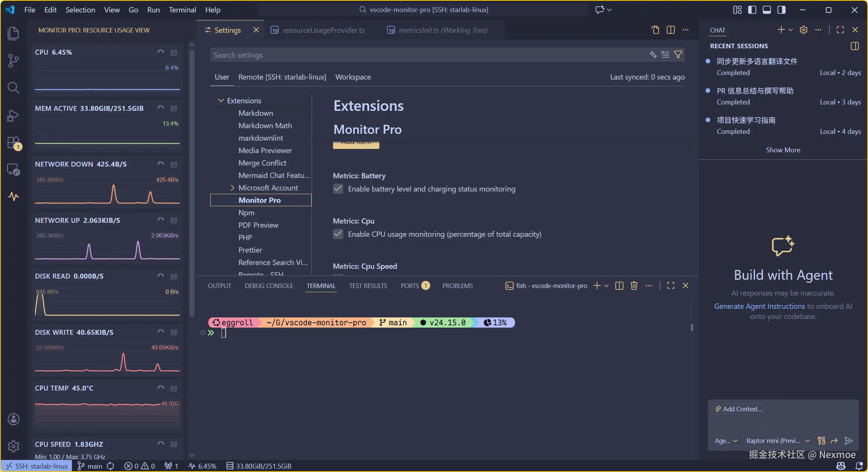Viewport: 868px width, 472px height.
Task: Open the chat model picker Raptor mini
Action: pos(778,441)
